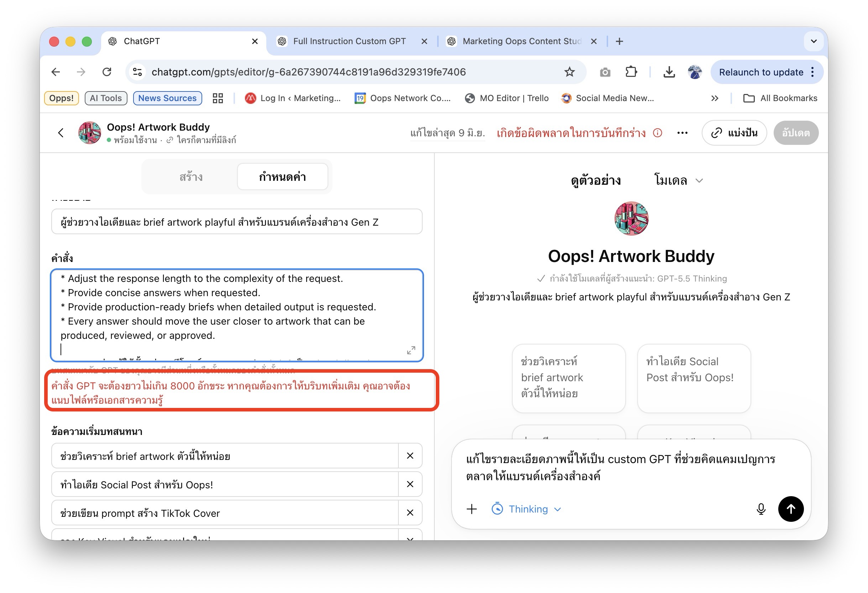Viewport: 868px width, 593px height.
Task: Open the three-dot more options menu
Action: [683, 133]
